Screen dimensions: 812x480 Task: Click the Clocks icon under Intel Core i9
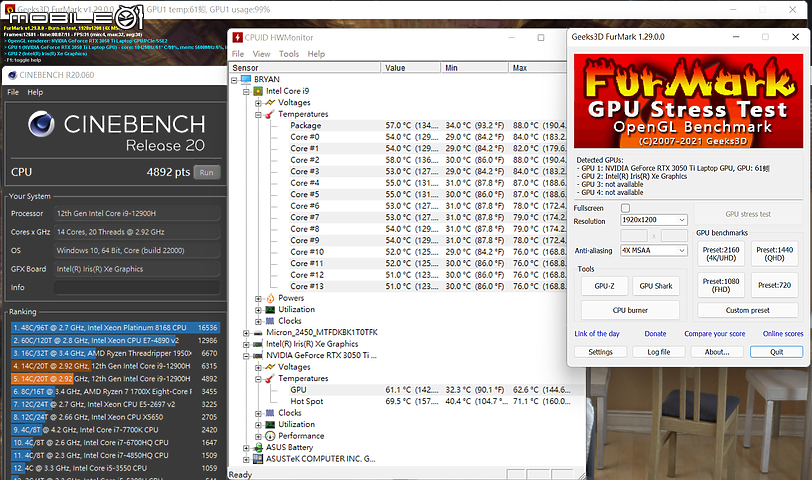coord(270,321)
